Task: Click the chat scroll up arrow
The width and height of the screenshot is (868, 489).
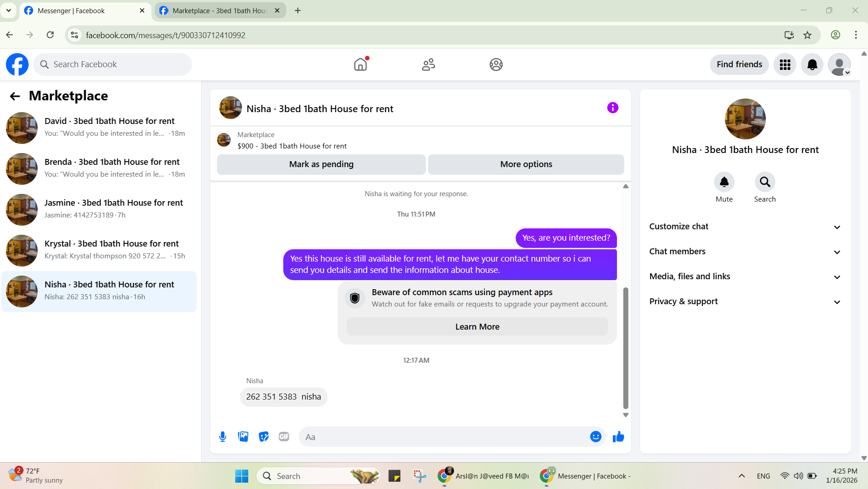Action: pos(626,186)
